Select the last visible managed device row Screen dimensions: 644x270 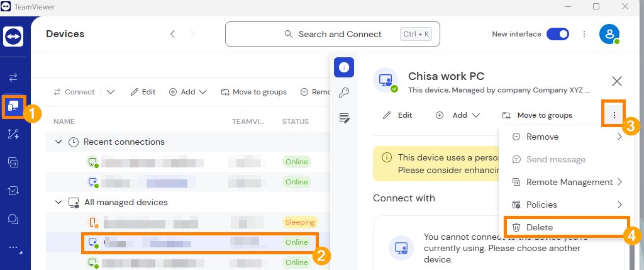pos(188,262)
